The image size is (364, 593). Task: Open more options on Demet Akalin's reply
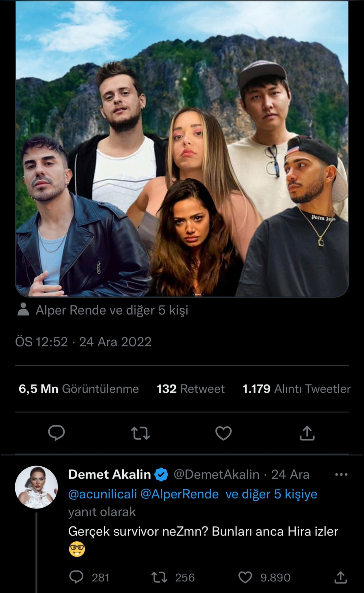coord(341,475)
